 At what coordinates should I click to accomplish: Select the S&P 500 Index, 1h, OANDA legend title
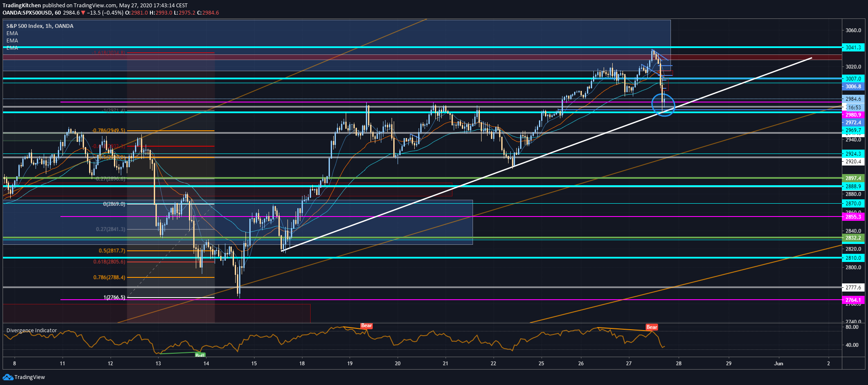(x=40, y=26)
